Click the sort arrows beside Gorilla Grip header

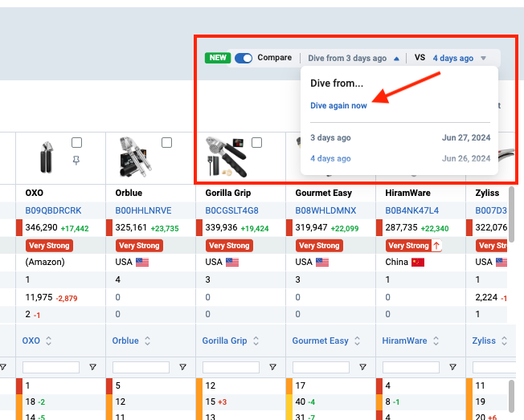pos(256,340)
